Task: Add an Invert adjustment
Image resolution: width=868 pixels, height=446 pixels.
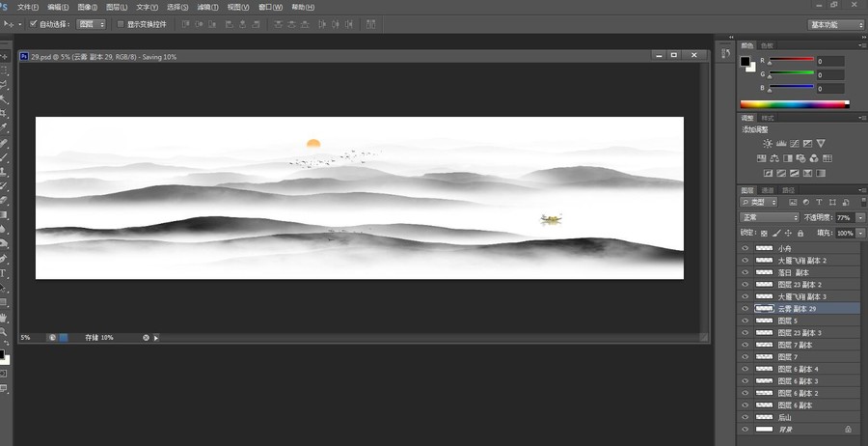Action: (768, 174)
